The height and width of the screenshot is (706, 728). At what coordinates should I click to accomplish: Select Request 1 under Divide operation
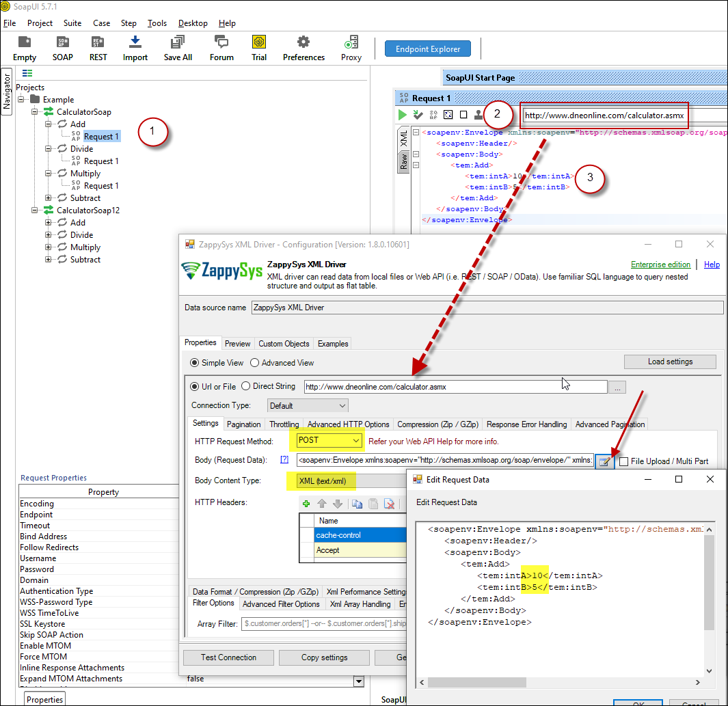tap(100, 161)
